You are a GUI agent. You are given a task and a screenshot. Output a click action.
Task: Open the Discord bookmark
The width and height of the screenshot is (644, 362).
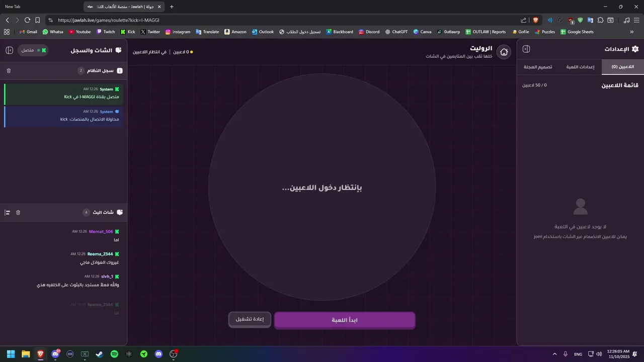click(369, 32)
